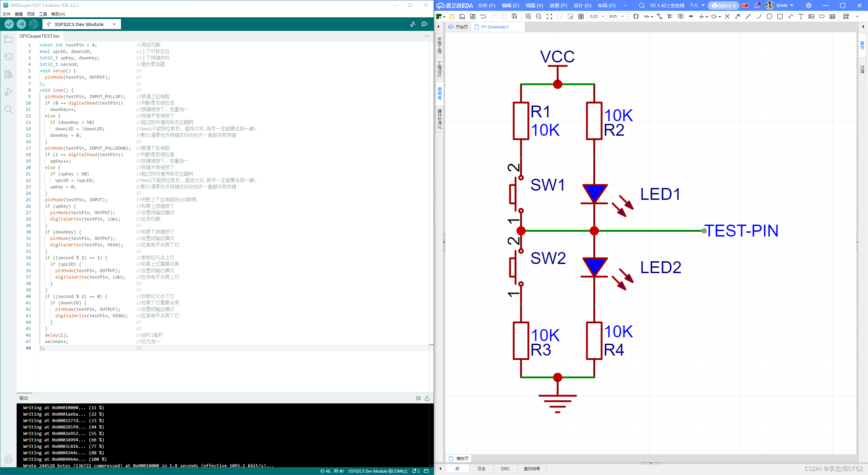Click the inch/mm unit toggle in EDA toolbar
The height and width of the screenshot is (475, 868).
coord(617,16)
